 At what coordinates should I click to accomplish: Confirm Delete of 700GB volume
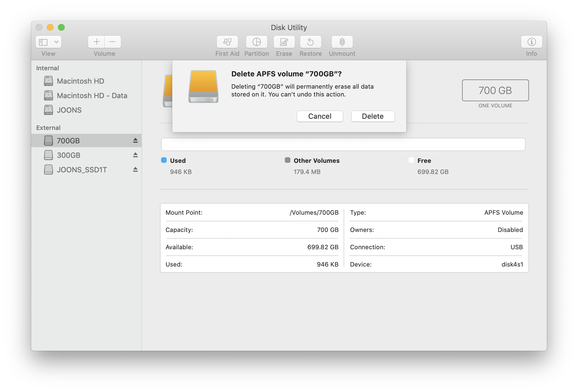pyautogui.click(x=373, y=116)
